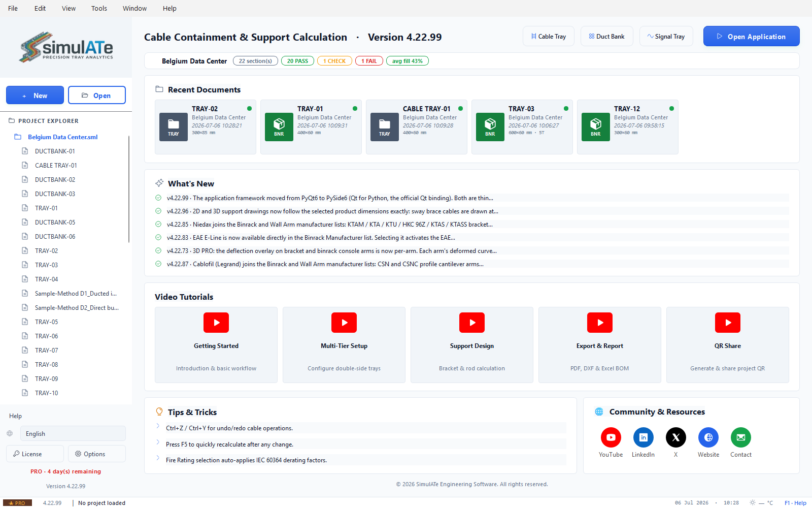
Task: Click the Open project button
Action: (97, 95)
